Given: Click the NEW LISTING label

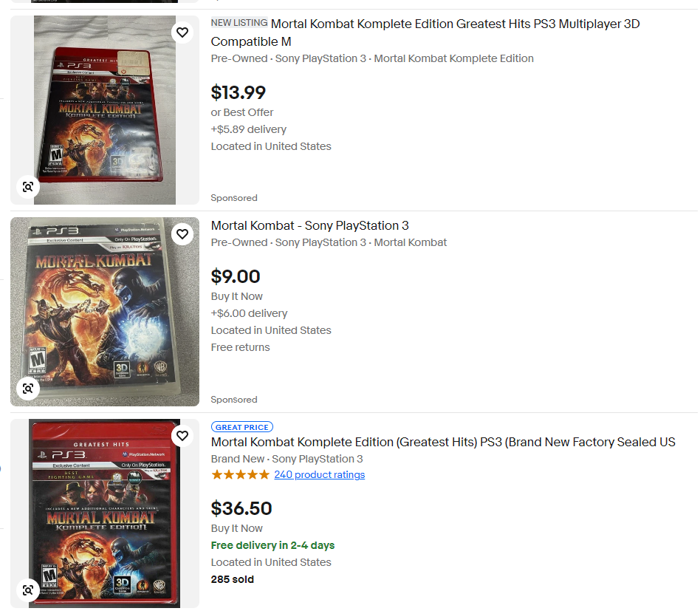Looking at the screenshot, I should click(239, 23).
